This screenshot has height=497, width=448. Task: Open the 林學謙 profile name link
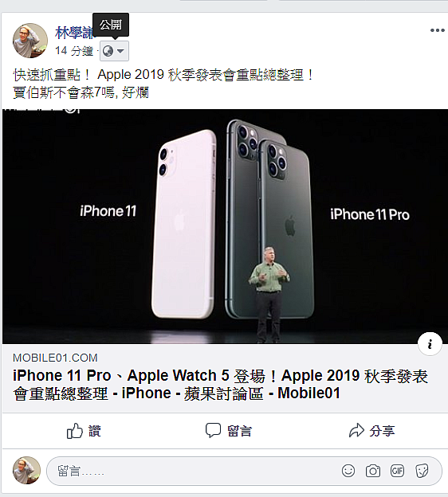[75, 33]
